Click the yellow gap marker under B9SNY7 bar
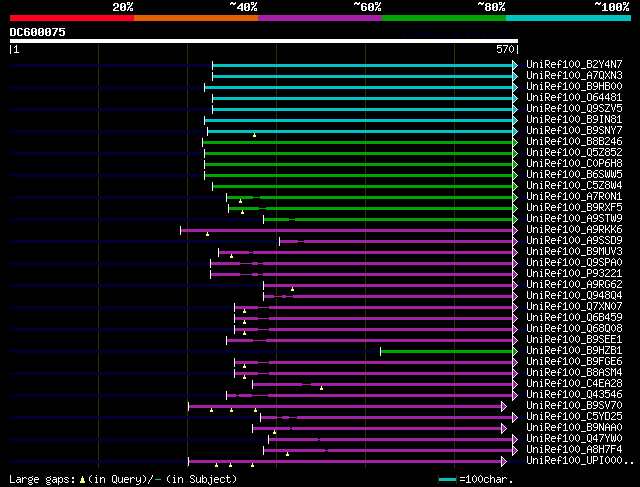The height and width of the screenshot is (487, 640). click(254, 135)
